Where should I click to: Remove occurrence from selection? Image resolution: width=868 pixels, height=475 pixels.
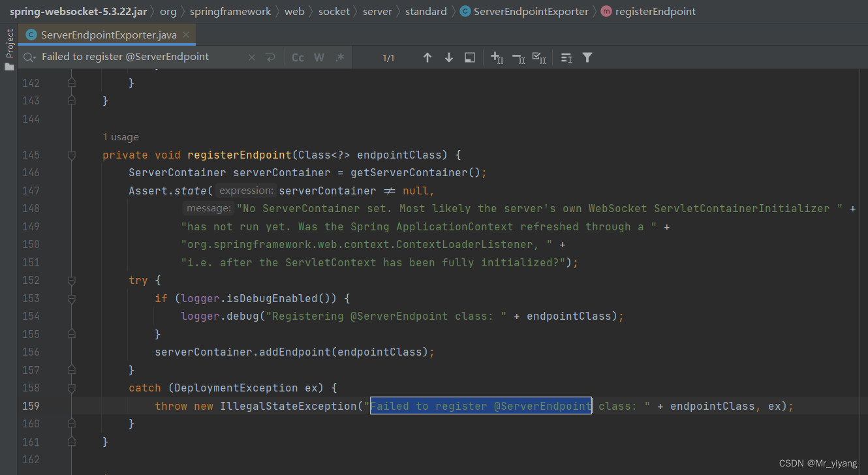coord(519,57)
